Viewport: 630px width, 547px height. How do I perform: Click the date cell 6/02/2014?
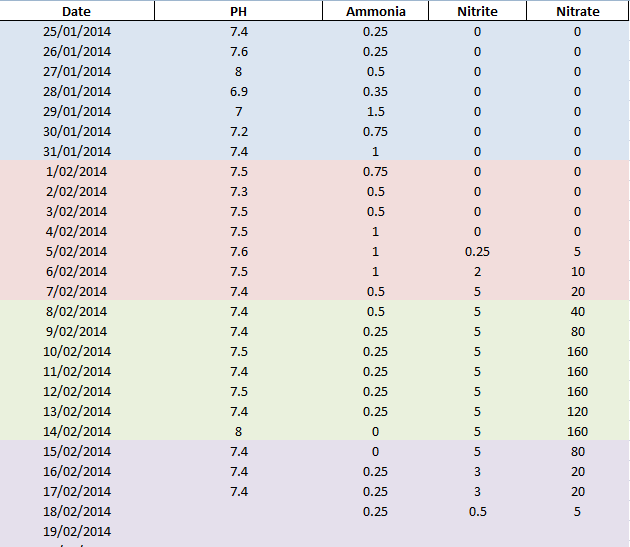(77, 271)
